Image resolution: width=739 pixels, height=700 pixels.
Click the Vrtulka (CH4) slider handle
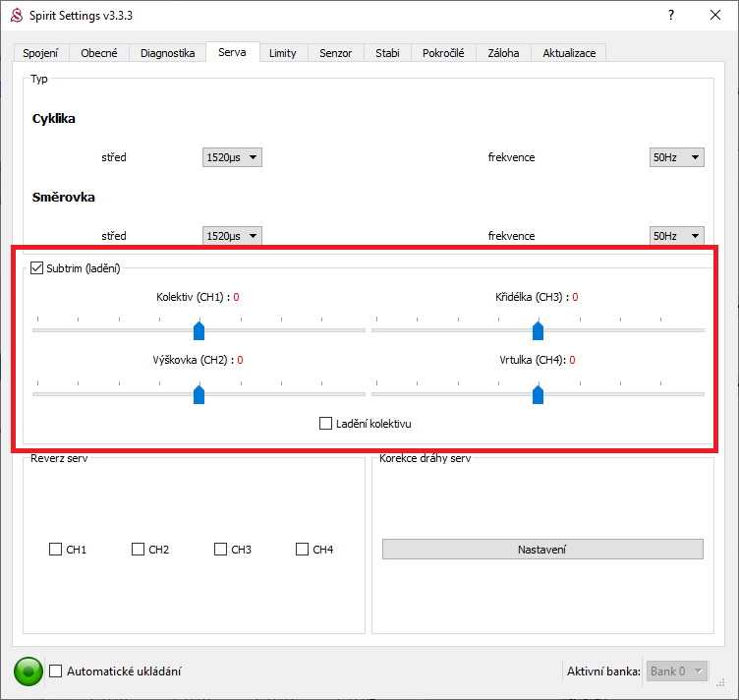pyautogui.click(x=538, y=394)
